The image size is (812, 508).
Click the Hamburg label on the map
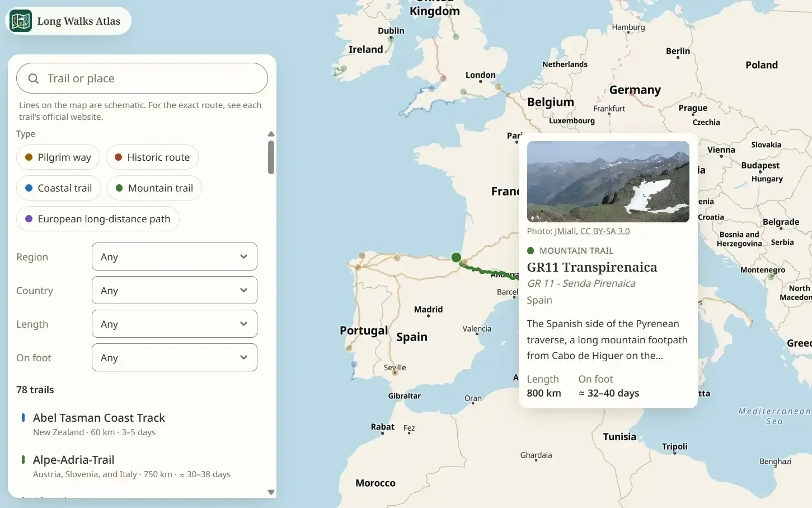(x=628, y=27)
